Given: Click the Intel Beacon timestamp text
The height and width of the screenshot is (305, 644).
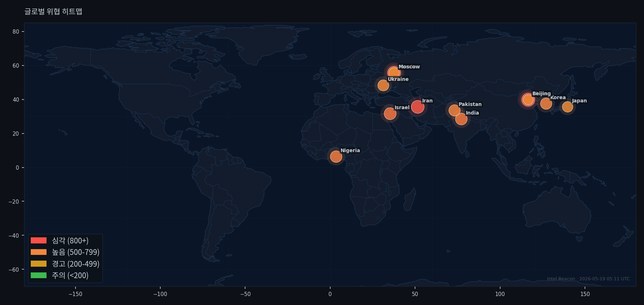Looking at the screenshot, I should [x=588, y=279].
